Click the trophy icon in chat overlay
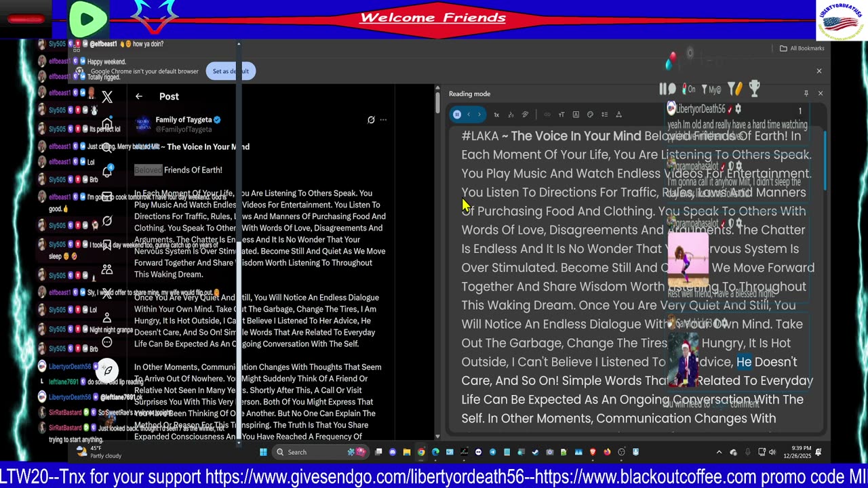The image size is (868, 488). (754, 88)
